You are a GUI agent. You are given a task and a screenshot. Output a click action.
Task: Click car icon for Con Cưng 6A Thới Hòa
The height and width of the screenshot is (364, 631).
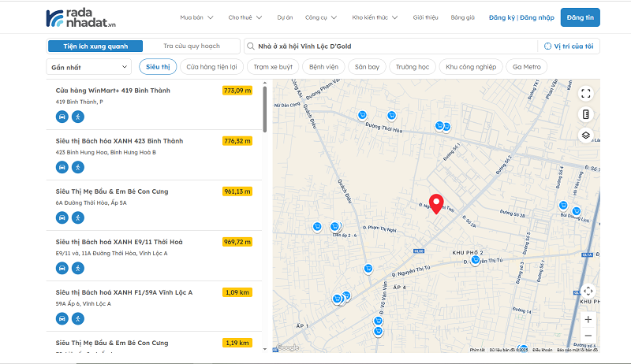(62, 217)
